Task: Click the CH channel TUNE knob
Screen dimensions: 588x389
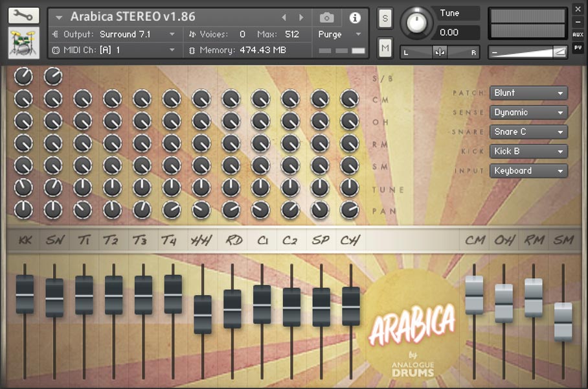Action: tap(350, 187)
